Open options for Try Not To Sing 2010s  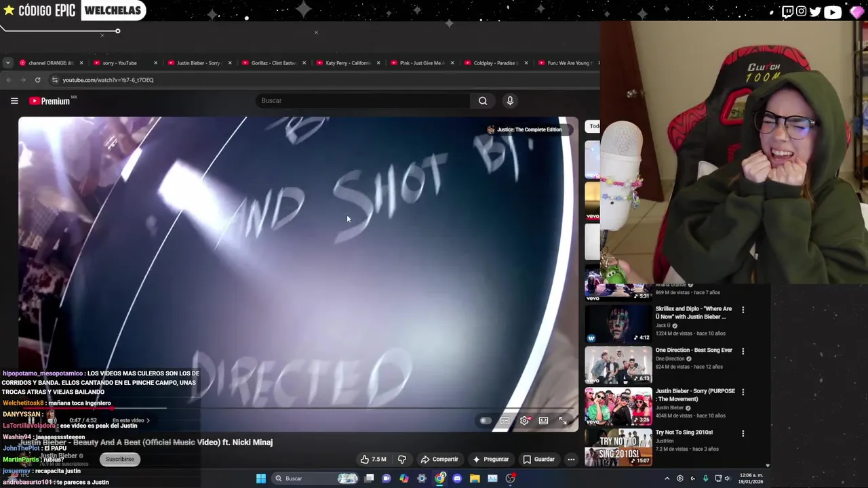pyautogui.click(x=743, y=433)
